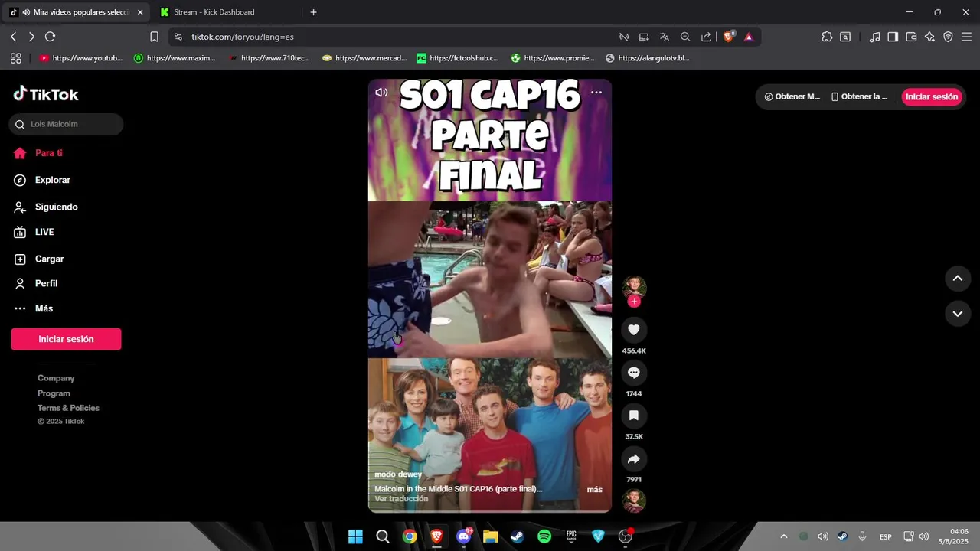Open the bookmarks grid icon
The image size is (980, 551).
click(15, 58)
